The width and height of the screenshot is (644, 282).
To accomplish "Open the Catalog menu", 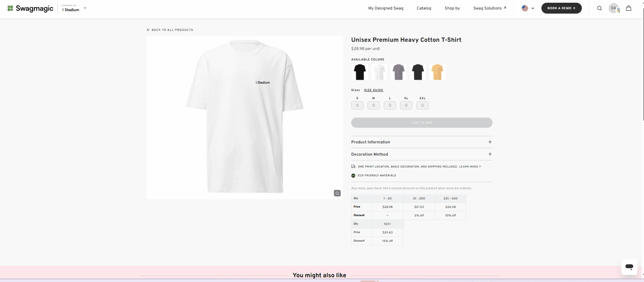I will click(x=424, y=8).
